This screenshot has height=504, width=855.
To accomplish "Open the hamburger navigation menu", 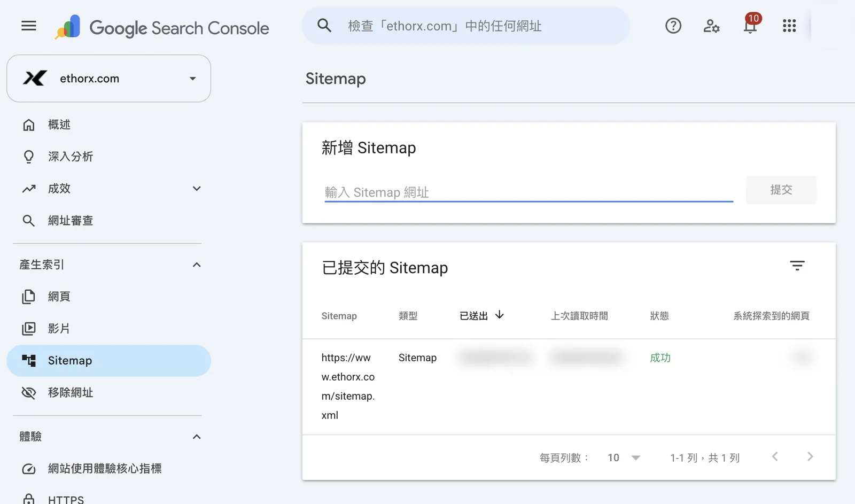I will [29, 26].
